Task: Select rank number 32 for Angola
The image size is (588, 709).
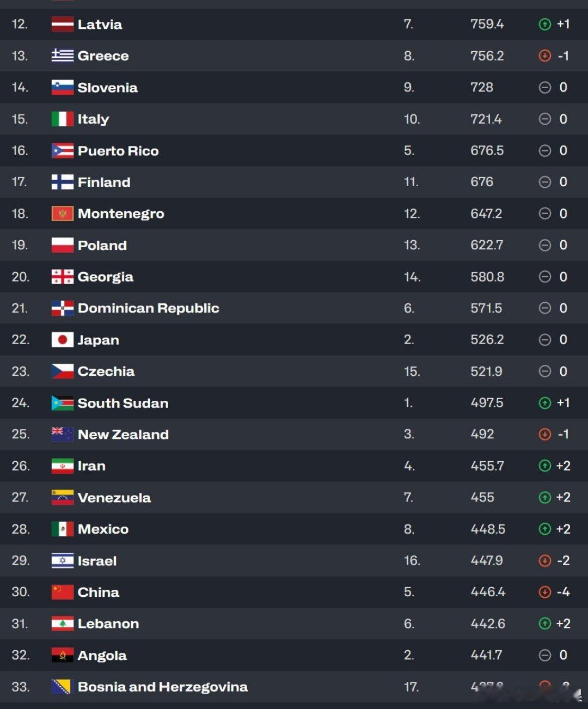Action: point(20,655)
